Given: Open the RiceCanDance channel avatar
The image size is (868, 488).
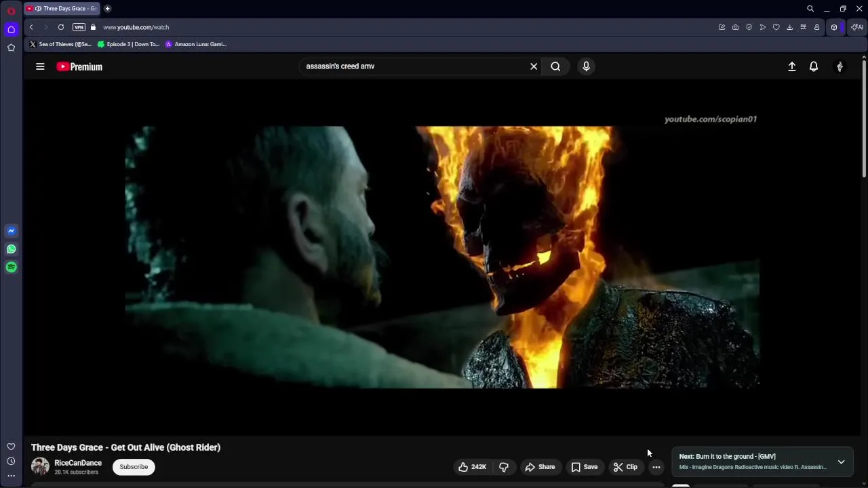Looking at the screenshot, I should tap(40, 466).
